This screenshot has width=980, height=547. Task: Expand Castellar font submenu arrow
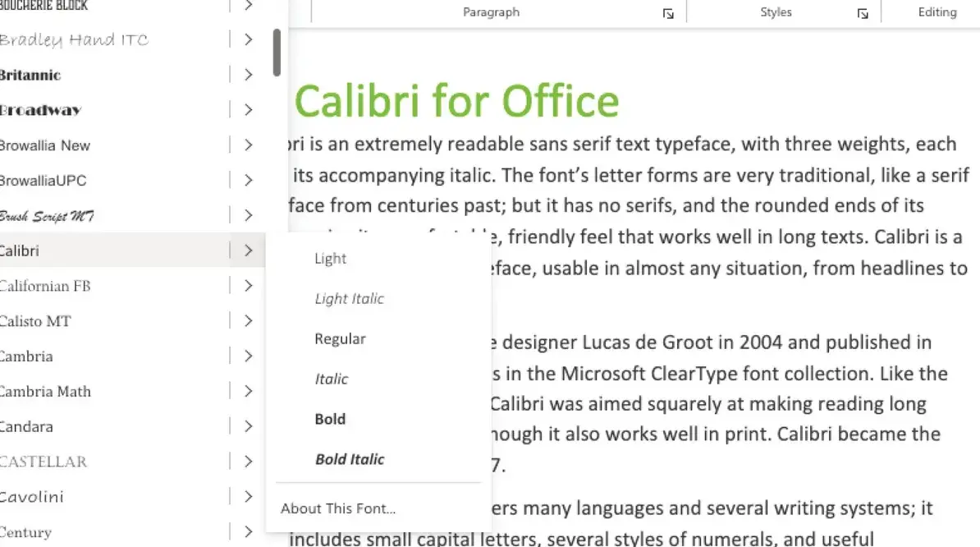[x=248, y=462]
